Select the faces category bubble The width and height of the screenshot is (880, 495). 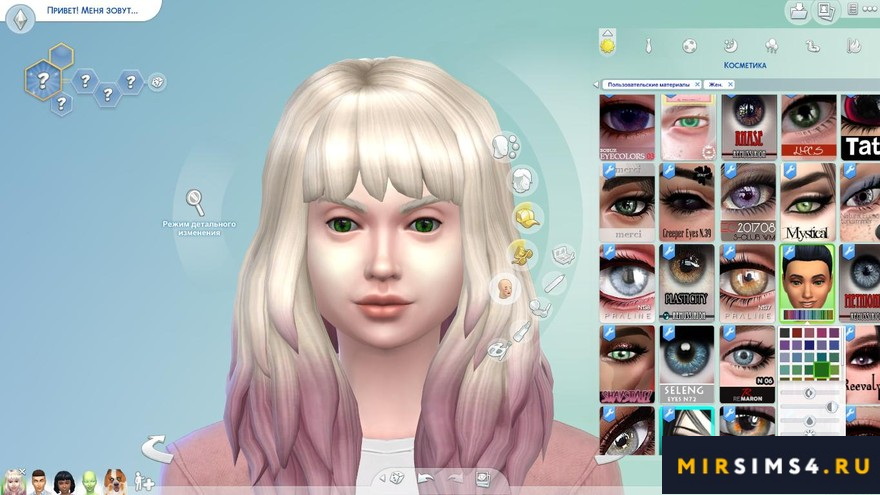point(506,146)
